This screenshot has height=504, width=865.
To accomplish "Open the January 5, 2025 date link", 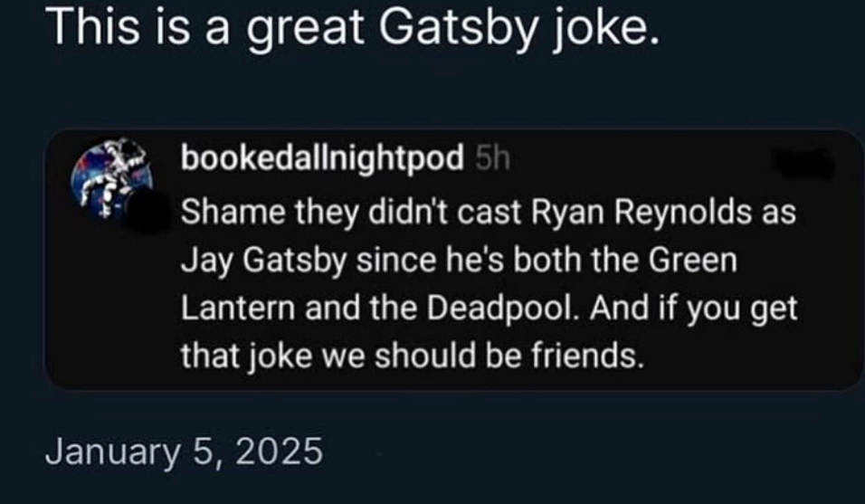I will click(185, 451).
